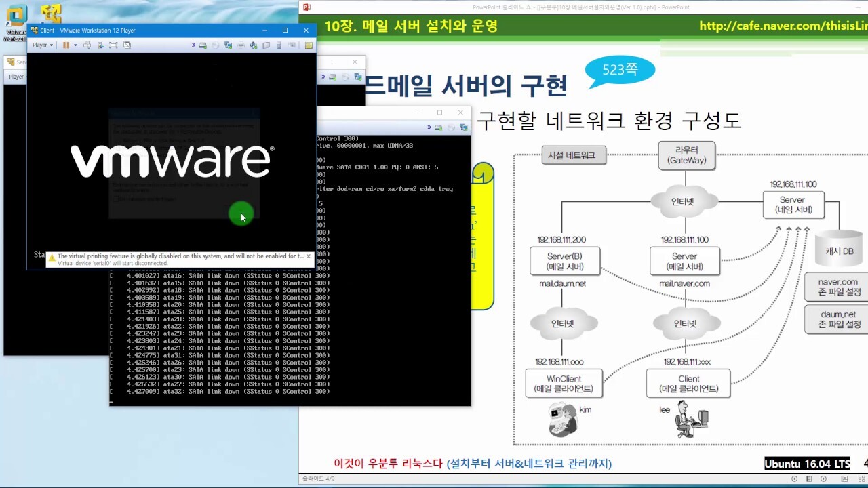The height and width of the screenshot is (488, 868).
Task: Open VMware Workstation desktop shortcut
Action: 15,23
